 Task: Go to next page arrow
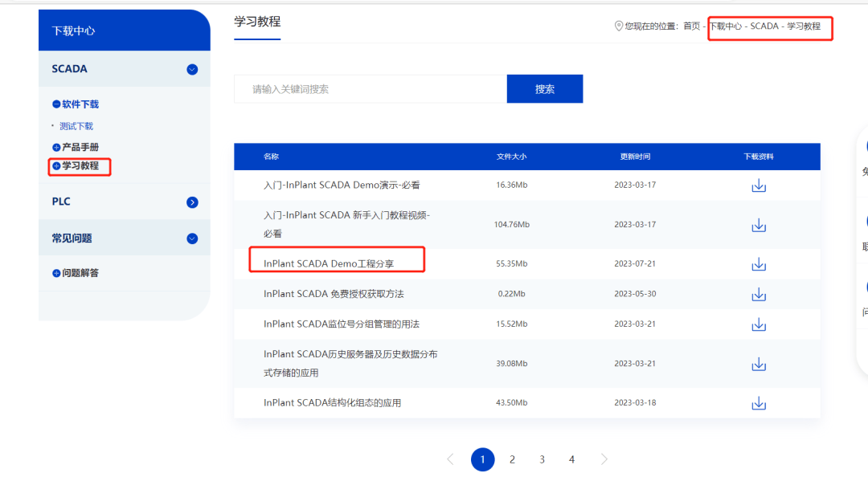tap(604, 459)
